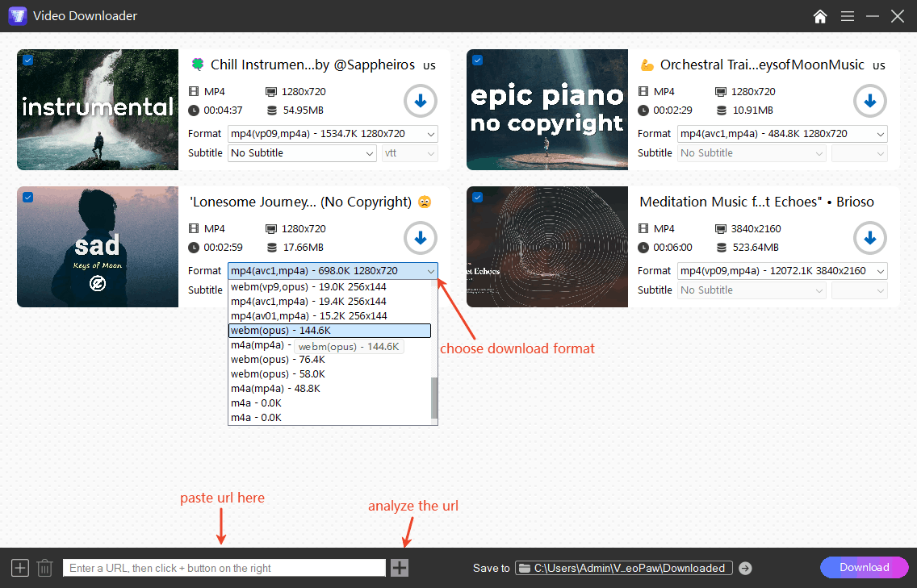
Task: Click the format list scrollbar thumb
Action: point(434,398)
